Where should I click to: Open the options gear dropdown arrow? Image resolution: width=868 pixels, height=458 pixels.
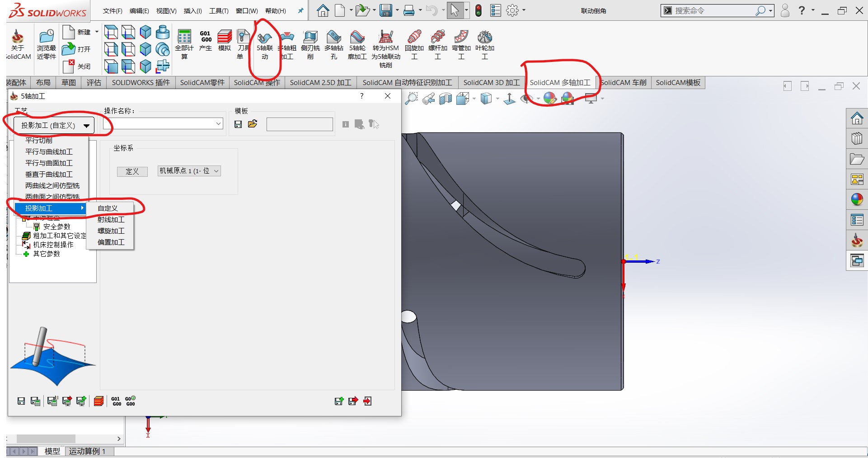[x=524, y=10]
